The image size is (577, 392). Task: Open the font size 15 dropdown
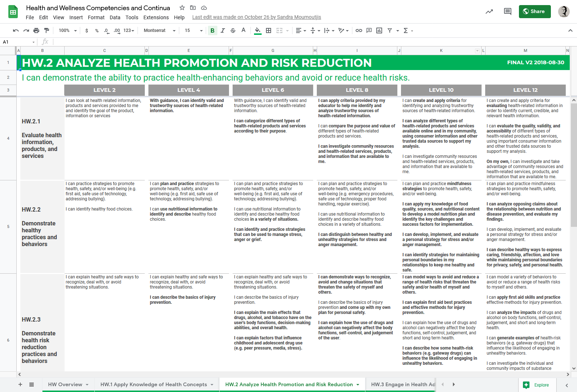[193, 30]
